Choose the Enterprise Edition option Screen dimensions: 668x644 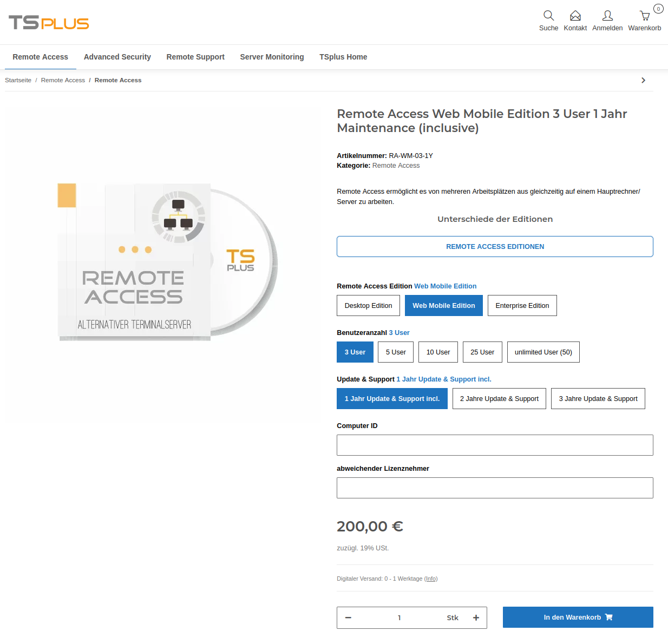tap(522, 306)
